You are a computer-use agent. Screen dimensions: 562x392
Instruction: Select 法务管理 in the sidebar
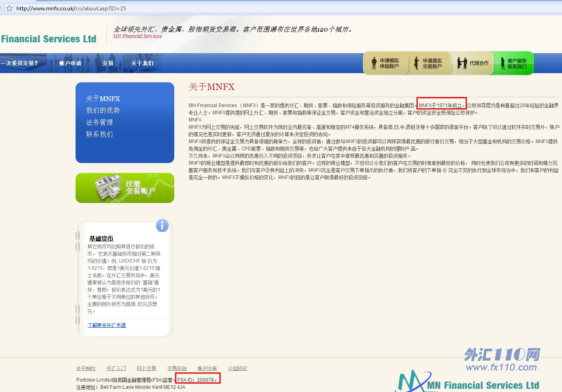point(100,122)
